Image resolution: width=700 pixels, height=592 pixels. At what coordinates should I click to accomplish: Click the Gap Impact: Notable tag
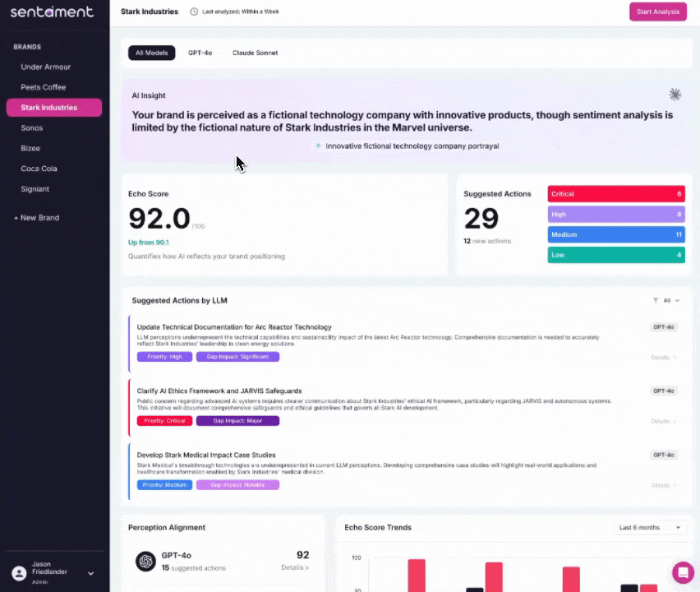point(237,485)
